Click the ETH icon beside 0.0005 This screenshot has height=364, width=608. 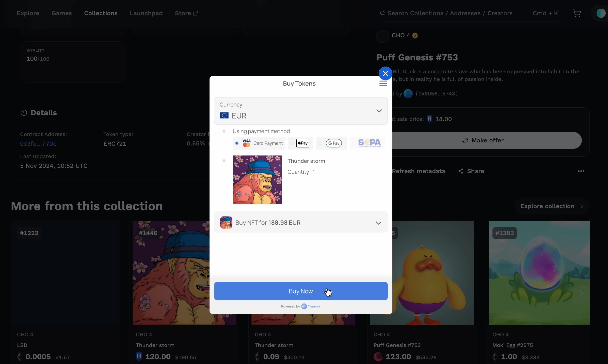coord(20,357)
